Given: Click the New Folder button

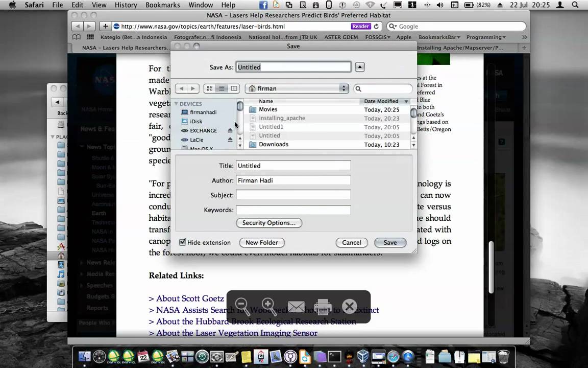Looking at the screenshot, I should (x=262, y=243).
